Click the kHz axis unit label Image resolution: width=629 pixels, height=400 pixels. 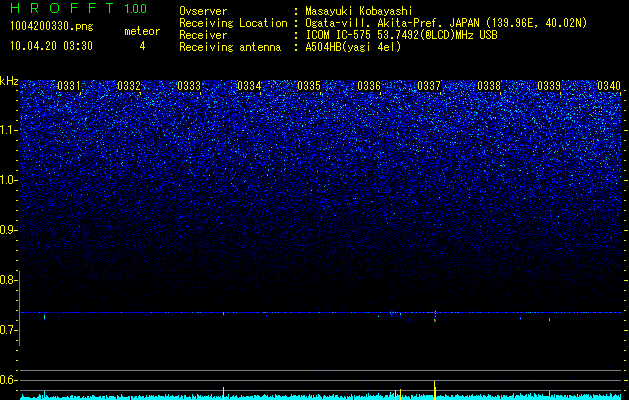tap(9, 81)
